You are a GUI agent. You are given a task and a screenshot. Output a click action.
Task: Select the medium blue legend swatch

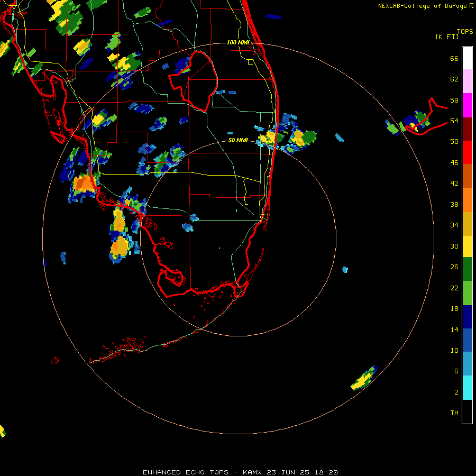point(467,340)
